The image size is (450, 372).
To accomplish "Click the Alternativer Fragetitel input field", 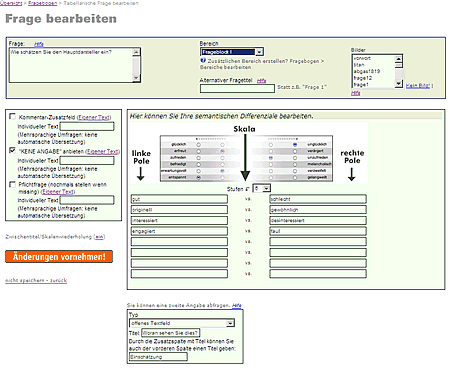I will click(x=237, y=89).
